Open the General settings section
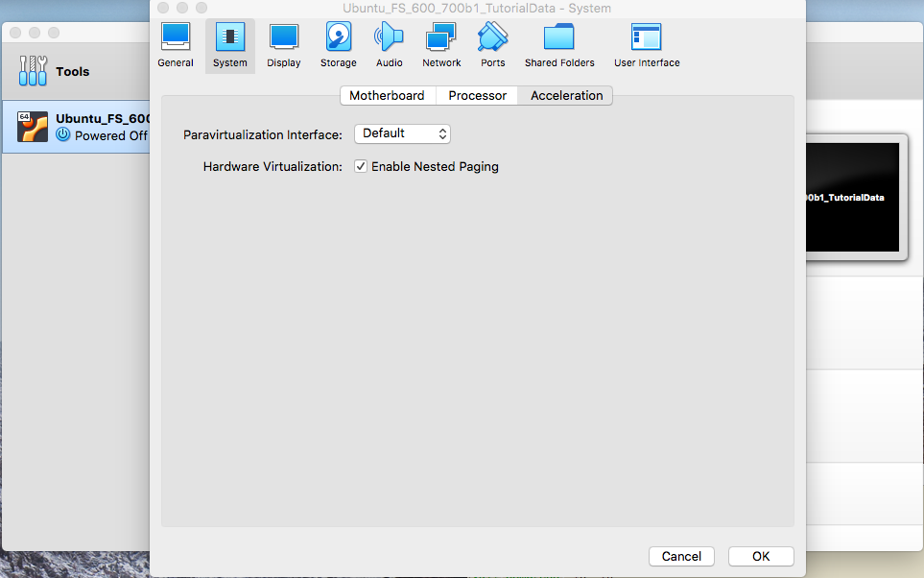The image size is (924, 578). pyautogui.click(x=176, y=45)
